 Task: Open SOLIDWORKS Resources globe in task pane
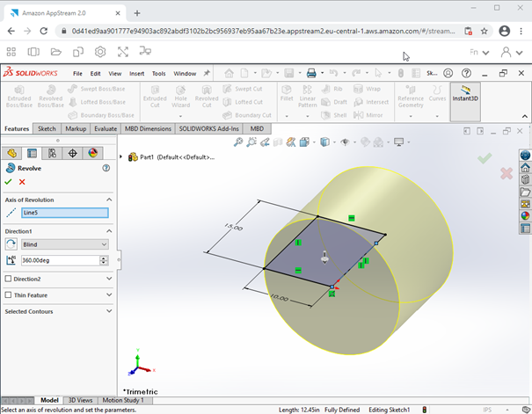tap(525, 156)
